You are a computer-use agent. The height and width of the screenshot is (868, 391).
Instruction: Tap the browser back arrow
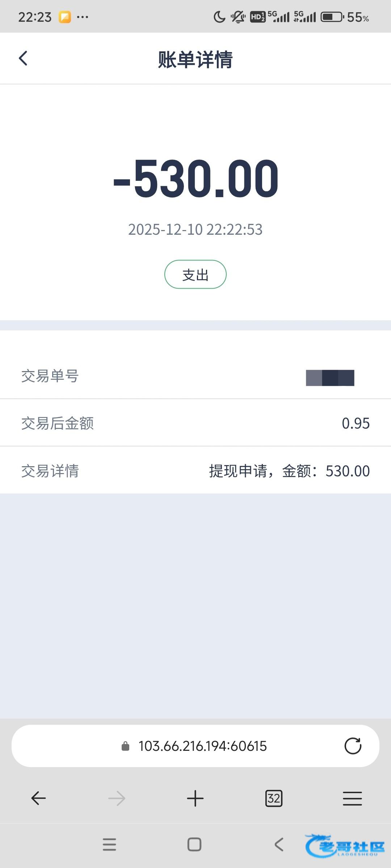click(38, 798)
